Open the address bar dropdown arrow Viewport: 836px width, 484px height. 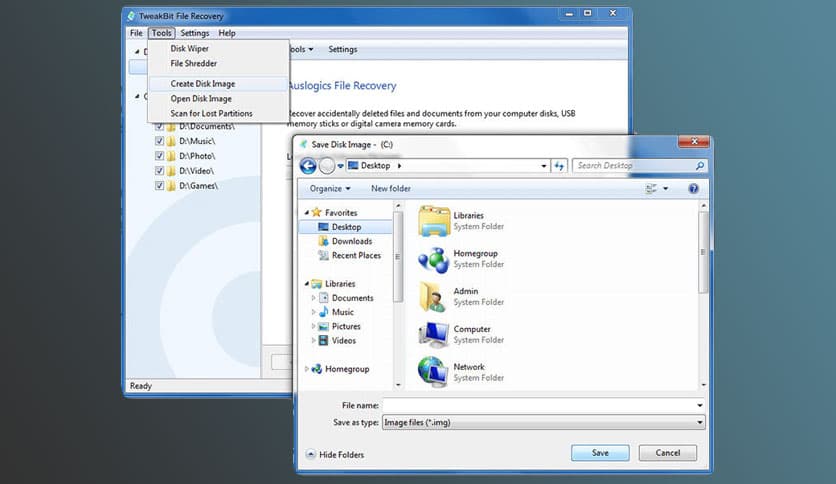pyautogui.click(x=543, y=166)
